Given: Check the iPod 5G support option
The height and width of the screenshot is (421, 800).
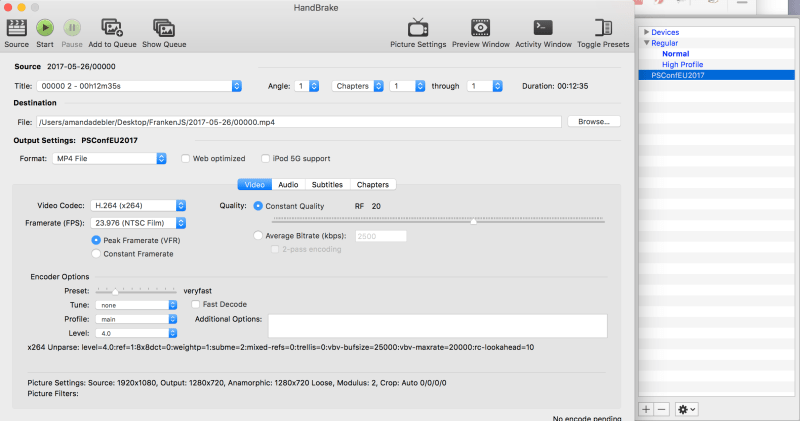Looking at the screenshot, I should [265, 158].
